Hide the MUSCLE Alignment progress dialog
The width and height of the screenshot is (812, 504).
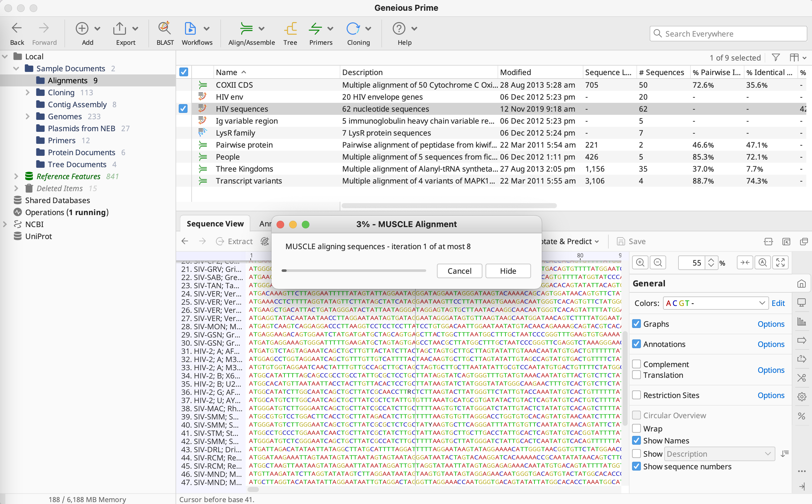pyautogui.click(x=508, y=271)
